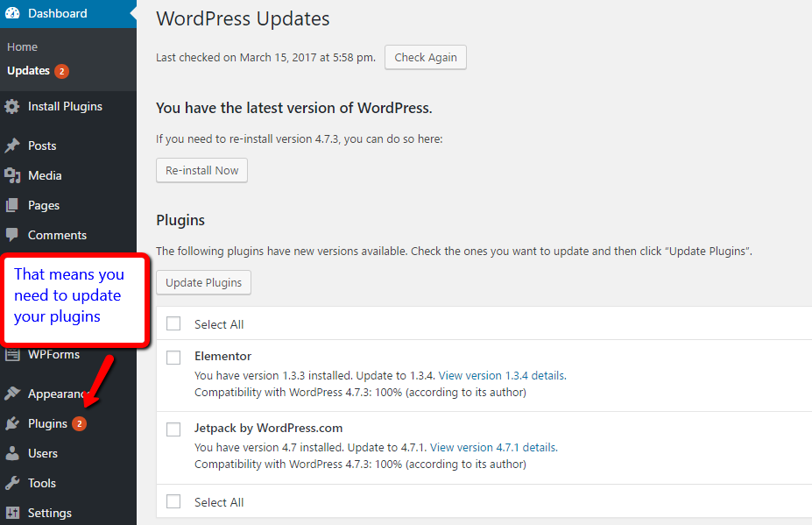Screen dimensions: 812x525
Task: Open the Settings menu
Action: pos(68,513)
